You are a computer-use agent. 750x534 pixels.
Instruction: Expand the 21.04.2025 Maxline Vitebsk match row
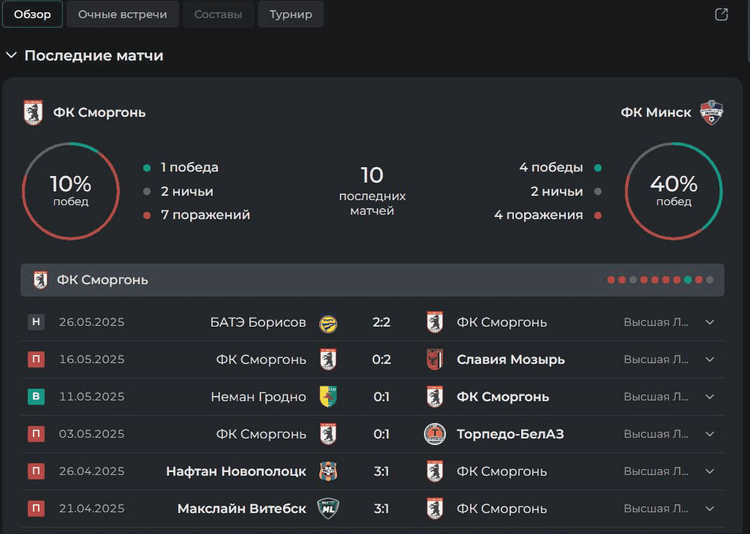pyautogui.click(x=710, y=508)
